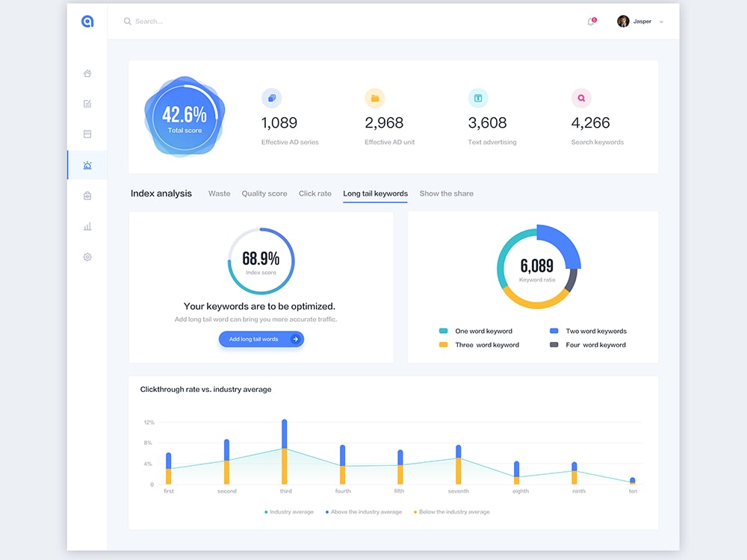Image resolution: width=747 pixels, height=560 pixels.
Task: Click the 3,608 value
Action: coord(487,123)
